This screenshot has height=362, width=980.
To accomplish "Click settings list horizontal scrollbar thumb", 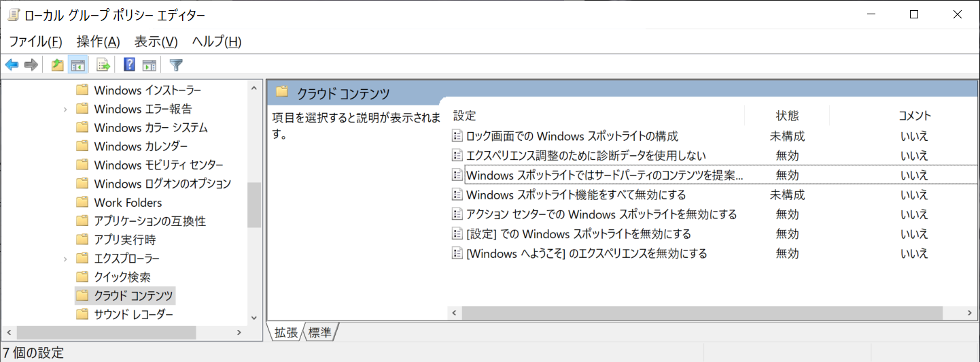I will point(702,313).
